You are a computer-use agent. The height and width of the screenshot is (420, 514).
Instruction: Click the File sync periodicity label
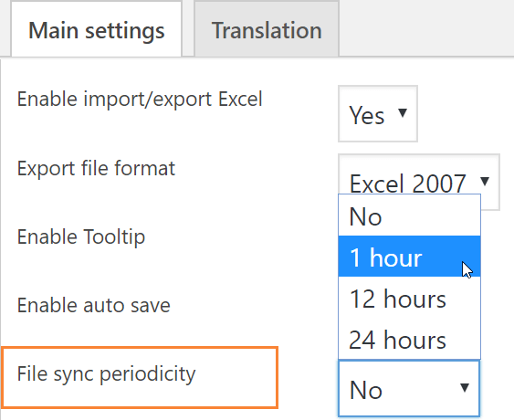[x=106, y=373]
